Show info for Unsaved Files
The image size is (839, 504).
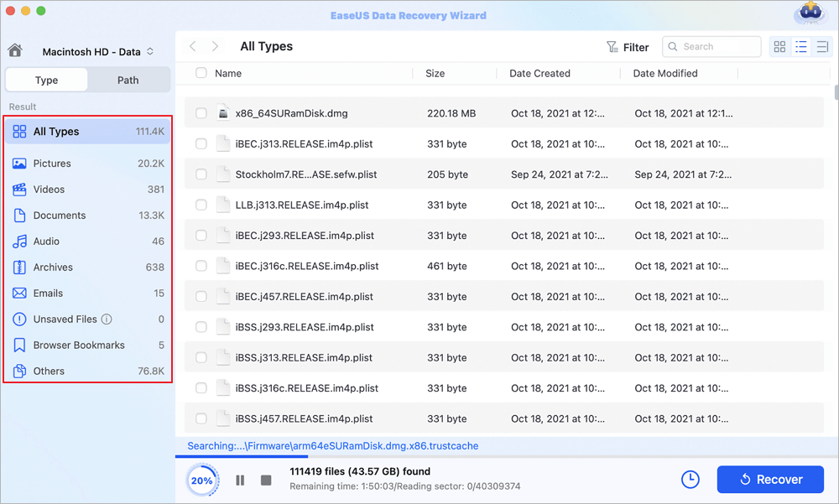point(107,320)
